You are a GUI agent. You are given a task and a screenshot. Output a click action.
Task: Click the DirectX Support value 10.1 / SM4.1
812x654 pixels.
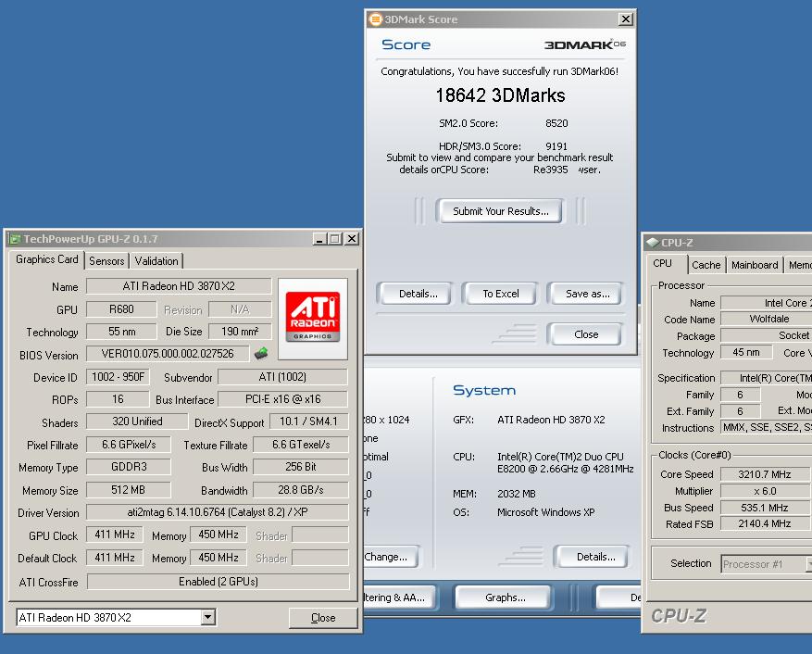coord(308,421)
